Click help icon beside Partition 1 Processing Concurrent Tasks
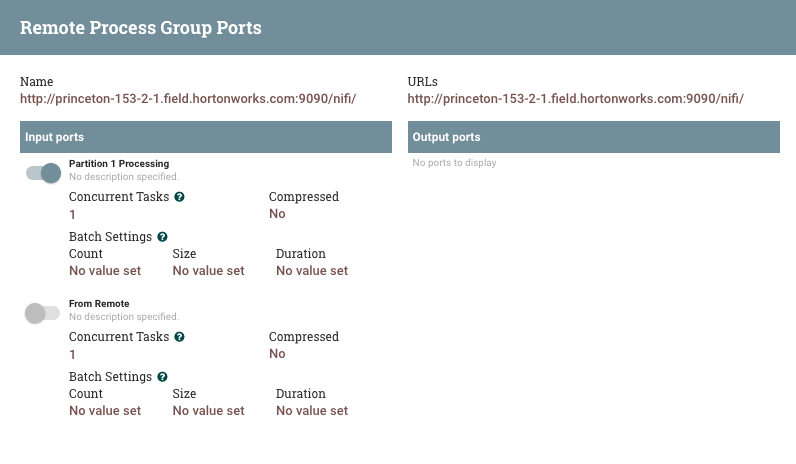The image size is (796, 464). pos(179,197)
